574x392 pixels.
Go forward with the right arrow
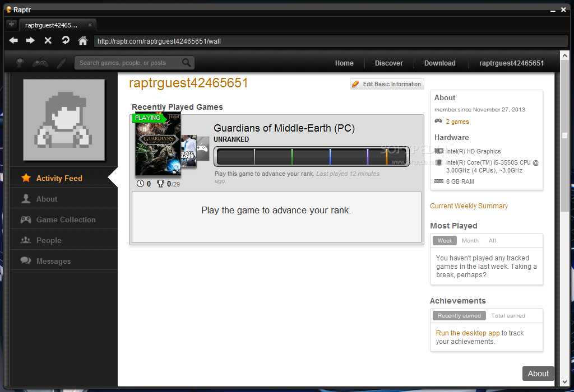[30, 40]
